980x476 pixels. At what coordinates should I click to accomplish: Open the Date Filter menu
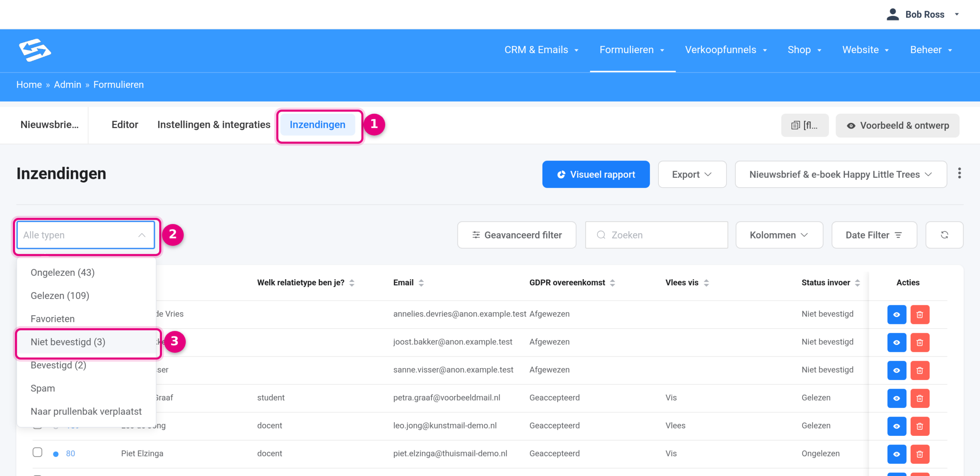tap(874, 235)
